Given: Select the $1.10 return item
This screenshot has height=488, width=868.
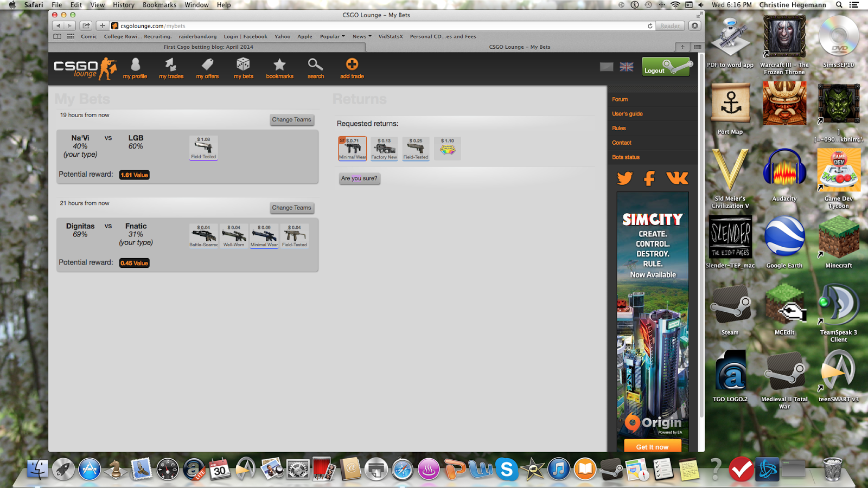Looking at the screenshot, I should [x=448, y=149].
